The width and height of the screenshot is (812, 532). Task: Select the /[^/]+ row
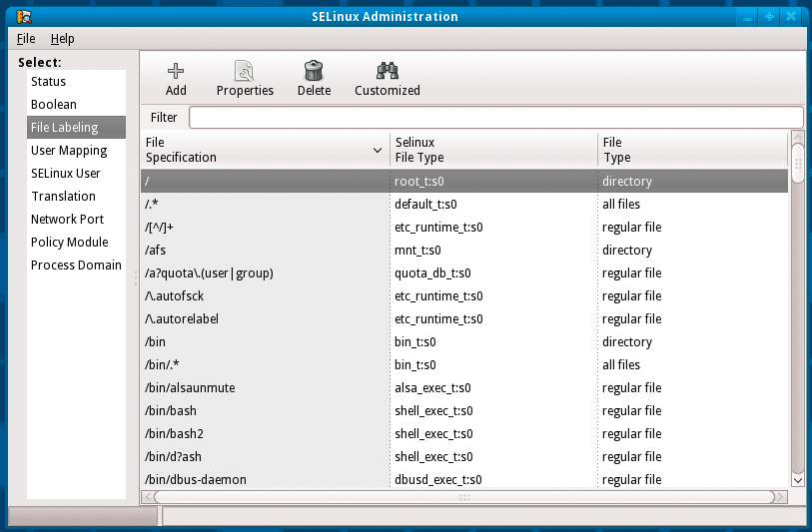point(464,228)
